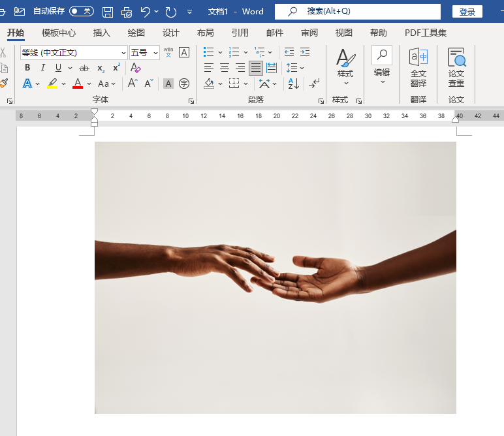Screen dimensions: 504x436
Task: Click the distributed alignment icon
Action: (272, 68)
